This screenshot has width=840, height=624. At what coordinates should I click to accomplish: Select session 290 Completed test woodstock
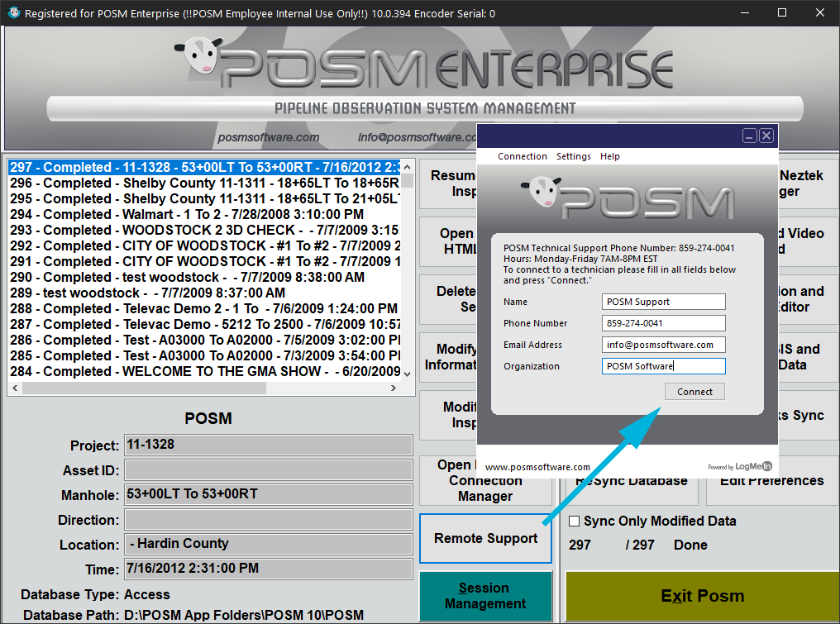coord(204,277)
